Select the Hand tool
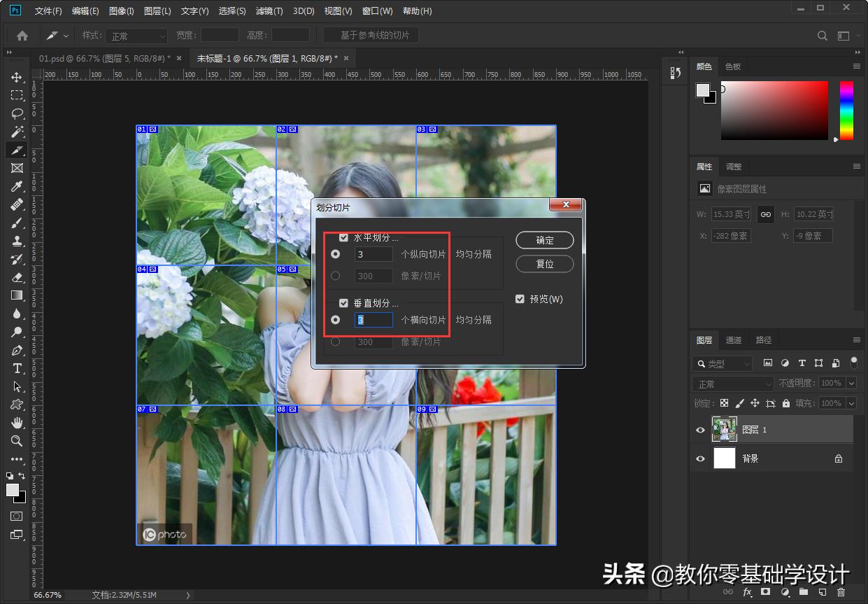Viewport: 868px width, 604px height. tap(17, 423)
